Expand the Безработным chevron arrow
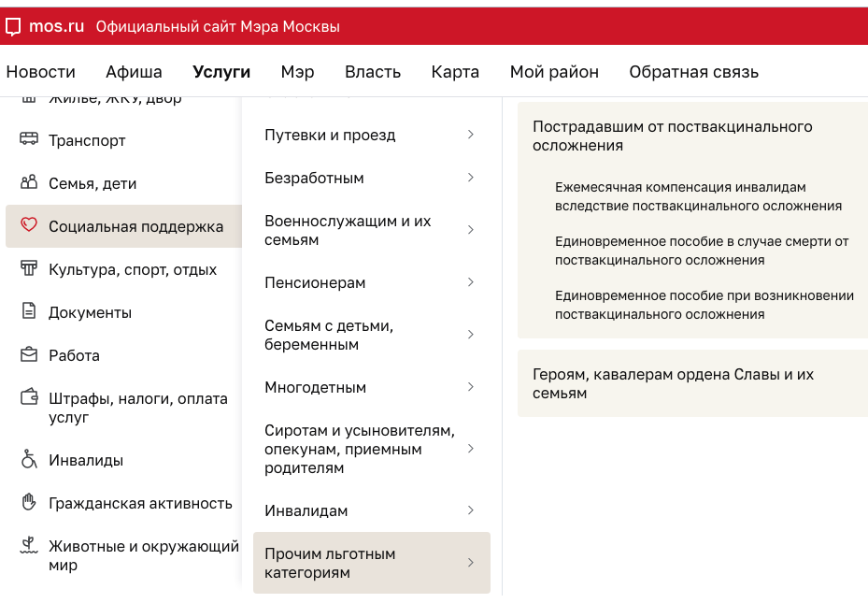868x603 pixels. click(471, 178)
